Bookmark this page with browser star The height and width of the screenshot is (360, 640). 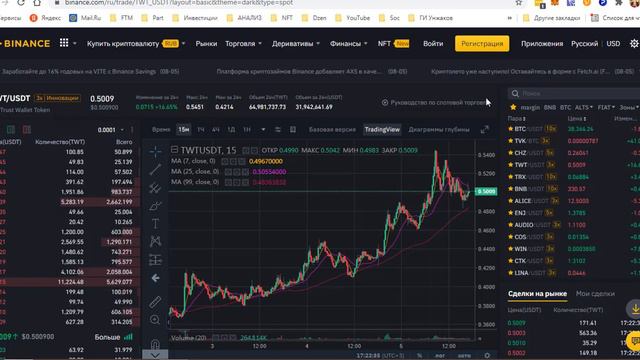pyautogui.click(x=519, y=3)
